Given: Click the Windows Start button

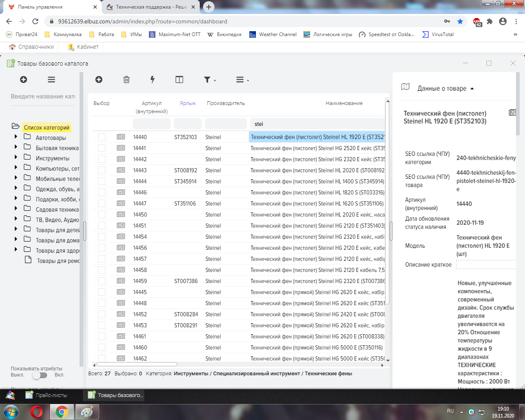Looking at the screenshot, I should (11, 411).
